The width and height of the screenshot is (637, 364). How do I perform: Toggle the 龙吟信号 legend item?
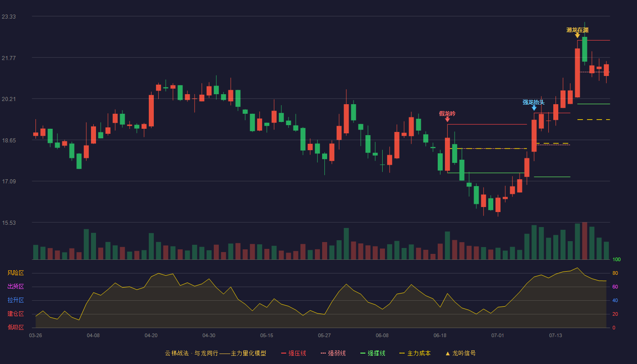[x=460, y=353]
